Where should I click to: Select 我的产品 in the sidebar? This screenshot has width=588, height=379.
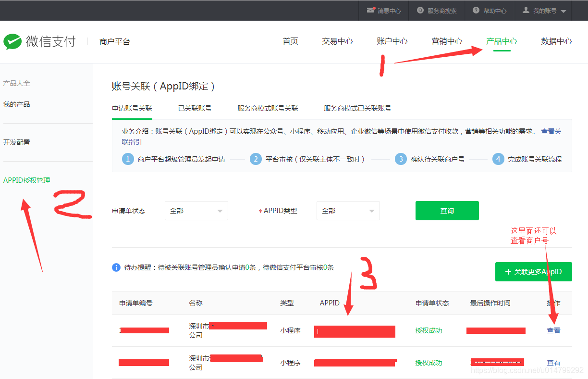[16, 104]
